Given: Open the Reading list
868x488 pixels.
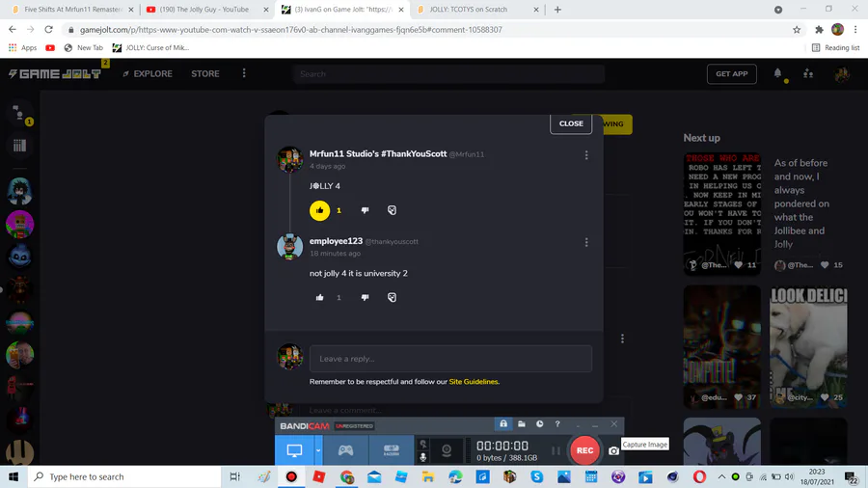Looking at the screenshot, I should pyautogui.click(x=835, y=47).
